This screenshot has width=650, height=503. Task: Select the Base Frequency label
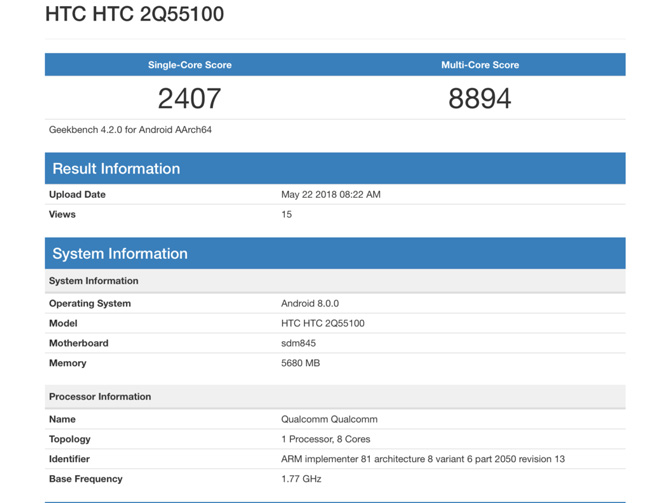coord(86,479)
